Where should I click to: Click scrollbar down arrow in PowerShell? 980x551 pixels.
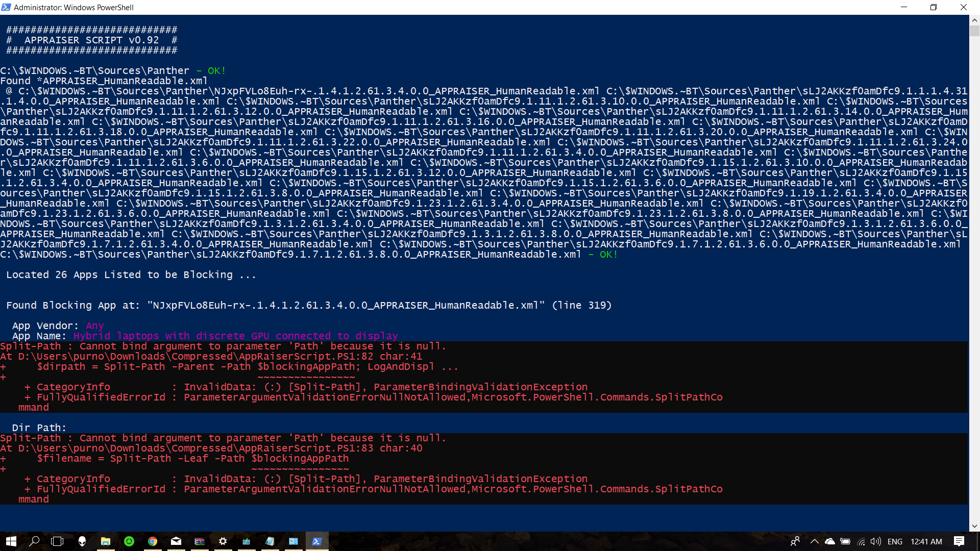point(974,526)
